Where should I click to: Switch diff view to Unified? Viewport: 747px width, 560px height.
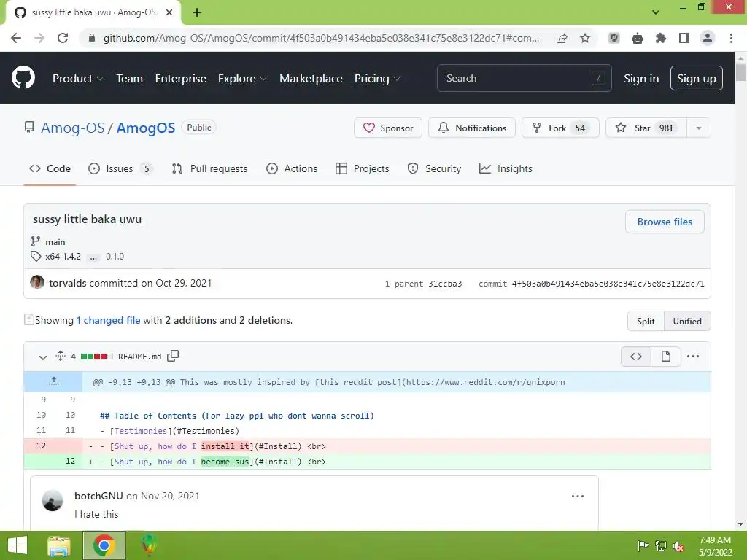pyautogui.click(x=687, y=322)
